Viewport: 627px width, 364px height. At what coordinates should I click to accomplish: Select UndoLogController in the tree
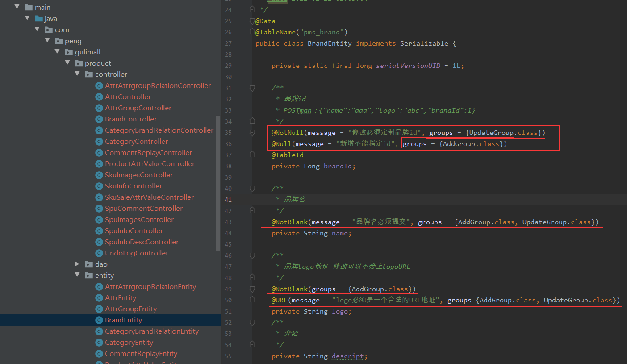(137, 253)
